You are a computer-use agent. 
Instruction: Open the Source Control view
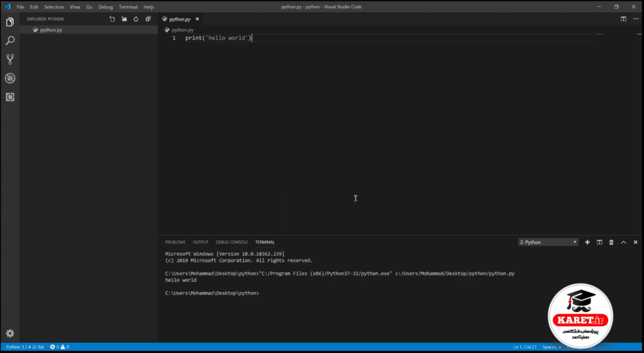coord(10,59)
